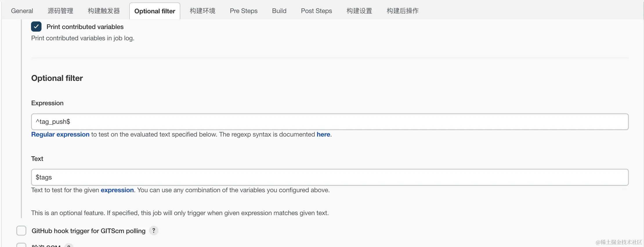Follow the Regular expression link
This screenshot has height=247, width=644.
click(60, 135)
